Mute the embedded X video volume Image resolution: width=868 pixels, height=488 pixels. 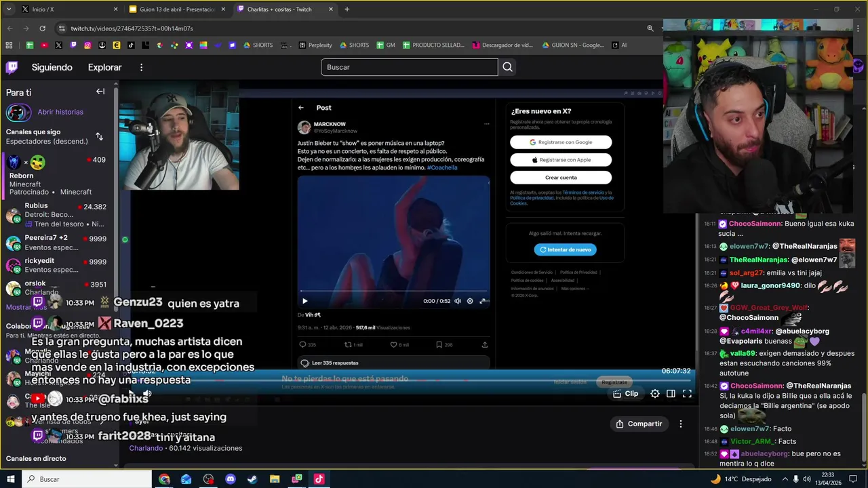(458, 301)
